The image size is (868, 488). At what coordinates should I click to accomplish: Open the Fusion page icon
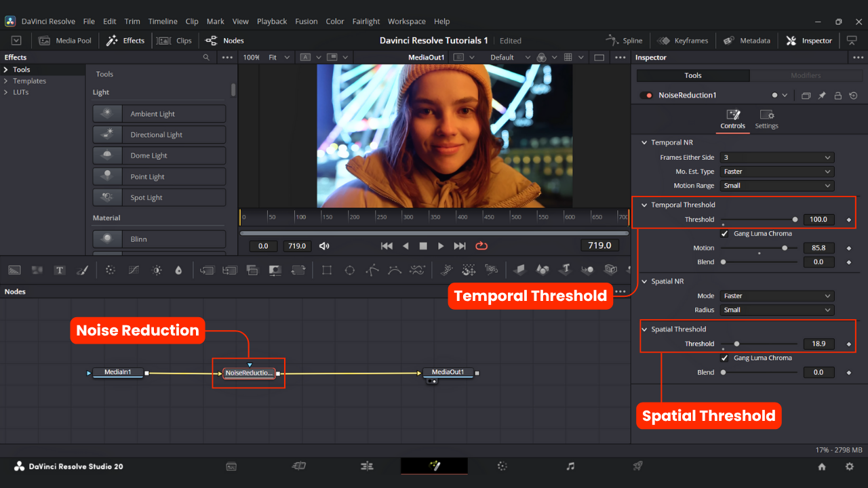(434, 466)
